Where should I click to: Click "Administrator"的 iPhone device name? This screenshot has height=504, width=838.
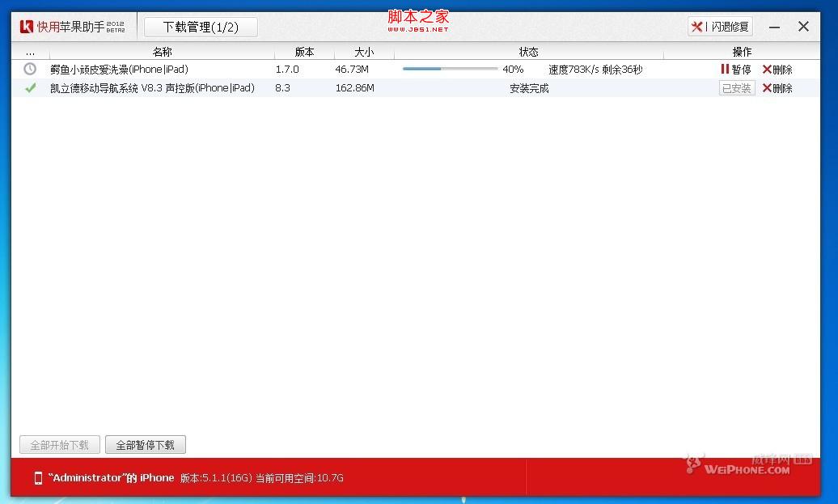pyautogui.click(x=111, y=478)
